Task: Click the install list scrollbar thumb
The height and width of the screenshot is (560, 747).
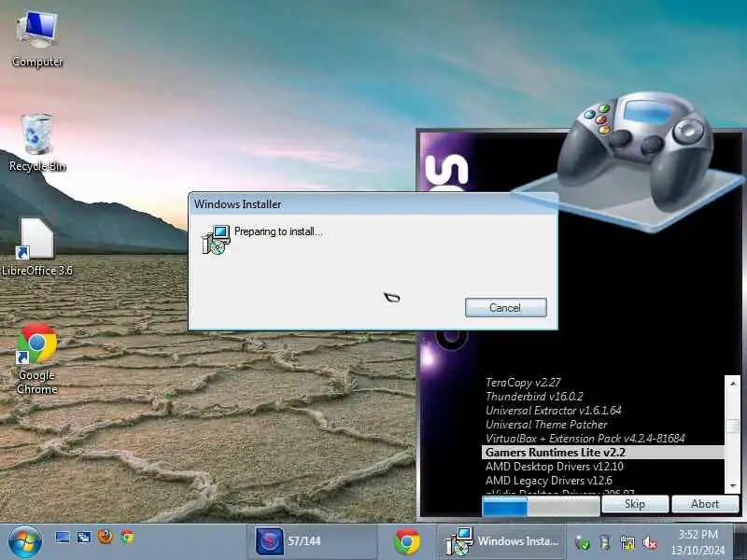Action: (x=733, y=427)
